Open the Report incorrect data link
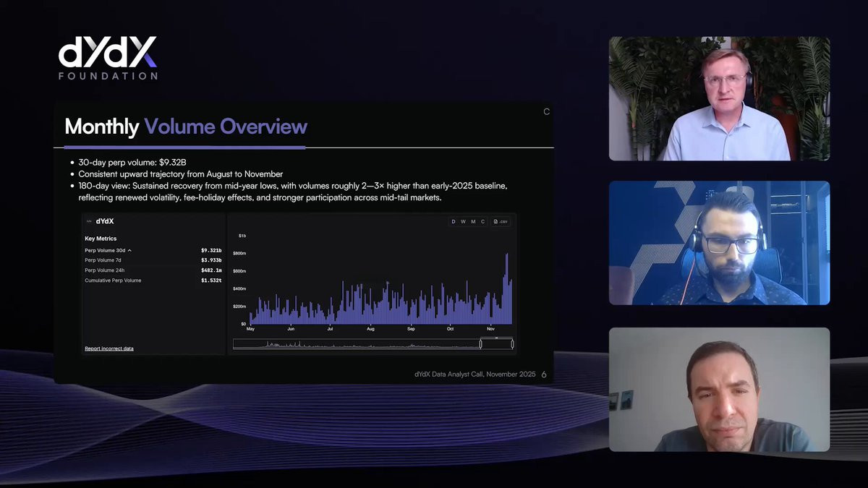 pyautogui.click(x=109, y=348)
